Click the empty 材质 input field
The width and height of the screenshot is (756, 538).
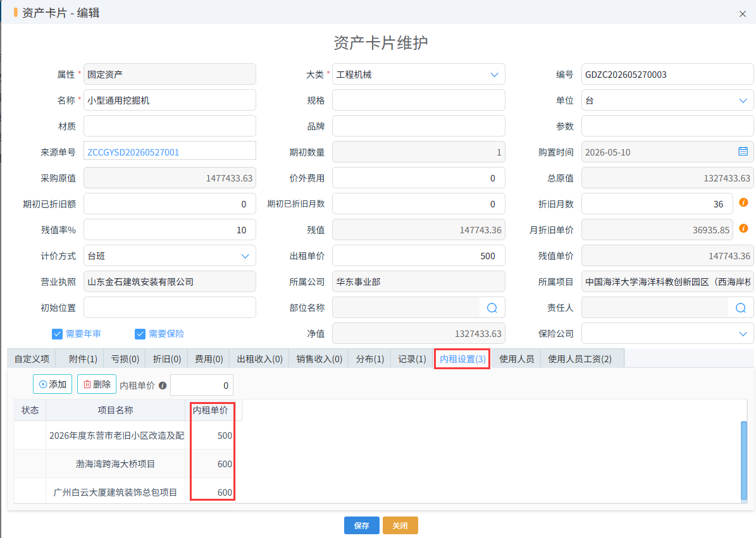170,126
